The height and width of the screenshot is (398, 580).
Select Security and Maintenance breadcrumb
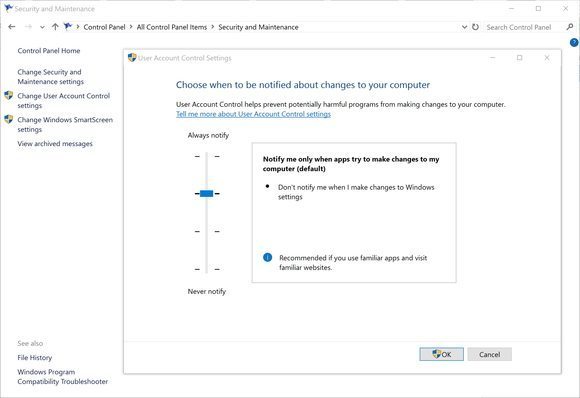258,27
